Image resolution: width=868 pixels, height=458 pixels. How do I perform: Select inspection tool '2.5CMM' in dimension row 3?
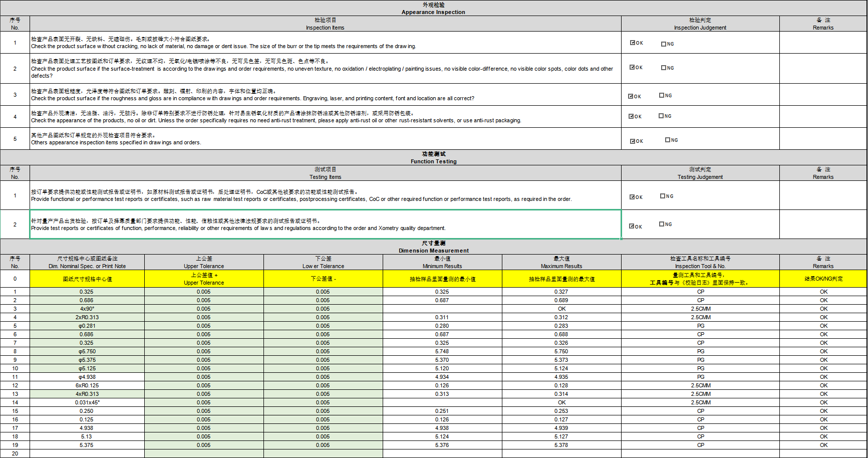tap(700, 309)
